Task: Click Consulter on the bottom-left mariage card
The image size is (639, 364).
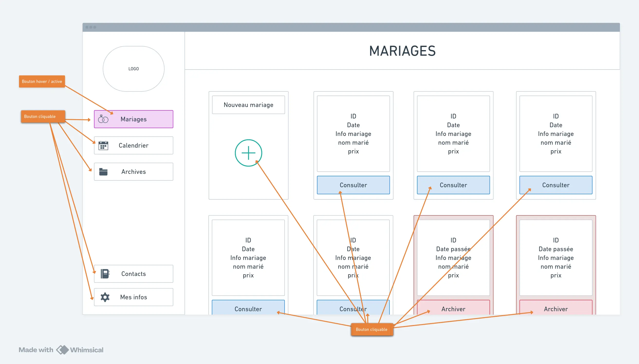Action: 248,309
